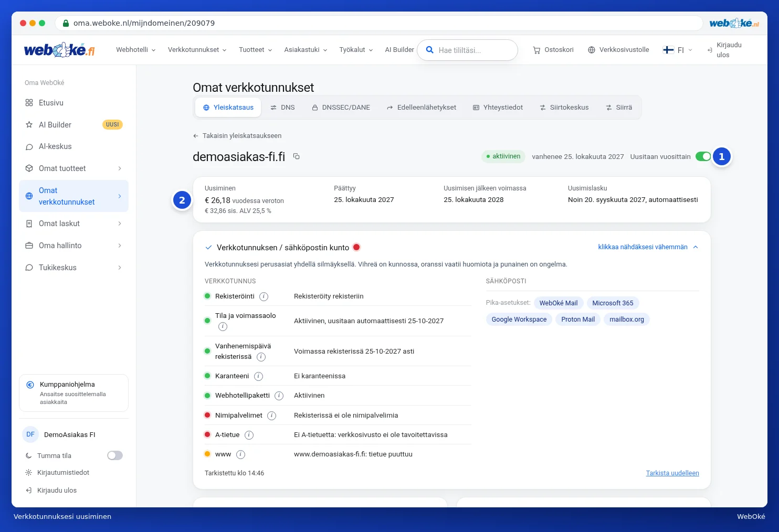This screenshot has width=779, height=532.
Task: Click the www row info icon
Action: point(240,454)
